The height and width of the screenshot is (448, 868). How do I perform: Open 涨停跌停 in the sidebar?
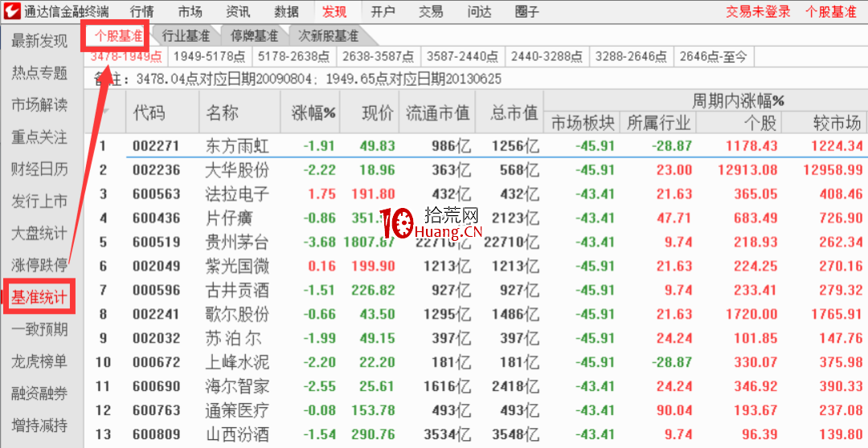point(39,266)
